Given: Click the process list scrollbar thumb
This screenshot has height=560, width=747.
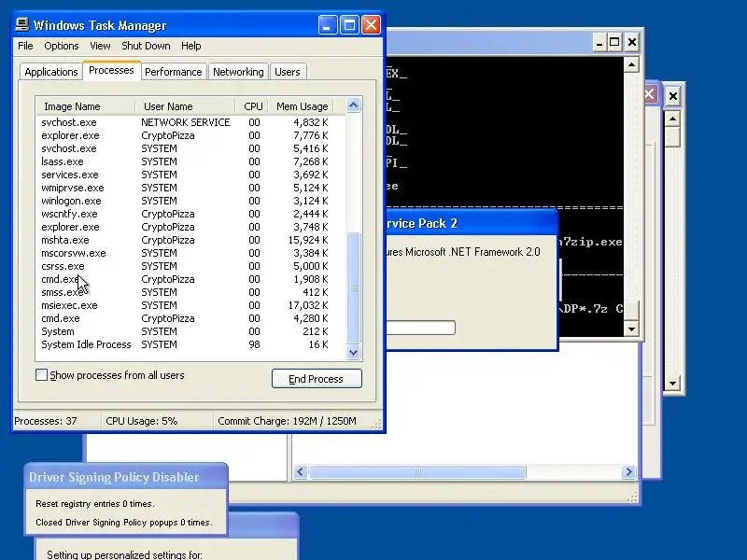Looking at the screenshot, I should click(x=354, y=287).
